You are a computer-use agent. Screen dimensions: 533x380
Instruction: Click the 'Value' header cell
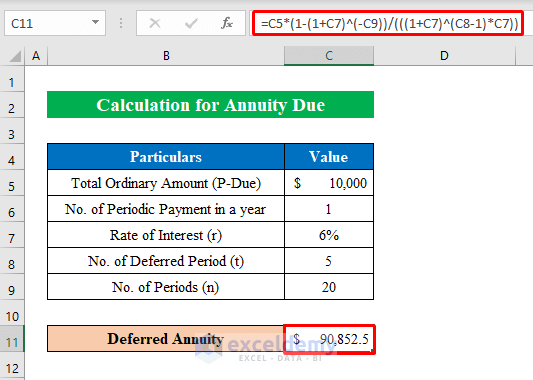coord(329,157)
